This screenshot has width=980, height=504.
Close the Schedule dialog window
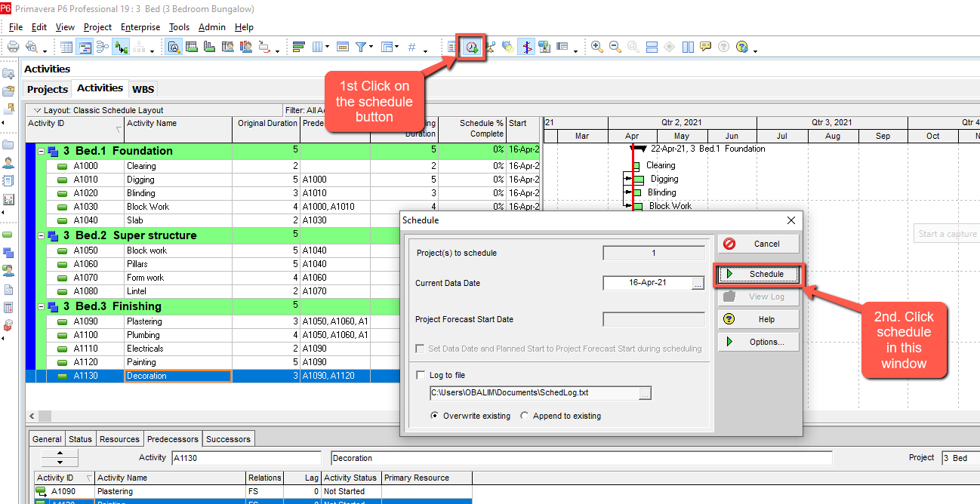(x=791, y=220)
